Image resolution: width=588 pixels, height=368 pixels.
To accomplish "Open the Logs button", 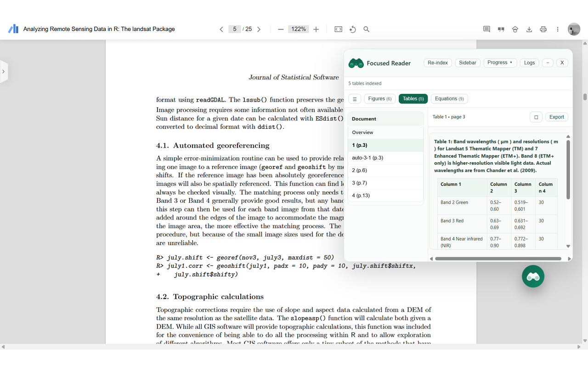I will click(530, 63).
